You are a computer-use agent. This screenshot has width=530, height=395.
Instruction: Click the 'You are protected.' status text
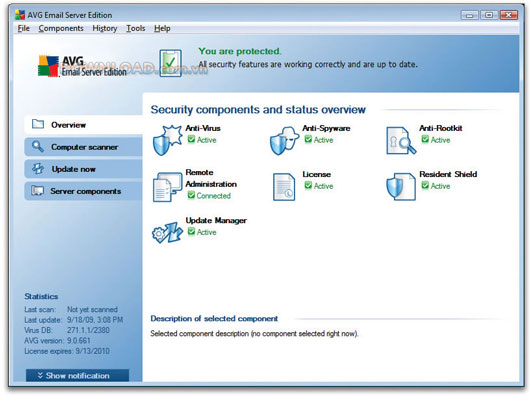(x=240, y=51)
